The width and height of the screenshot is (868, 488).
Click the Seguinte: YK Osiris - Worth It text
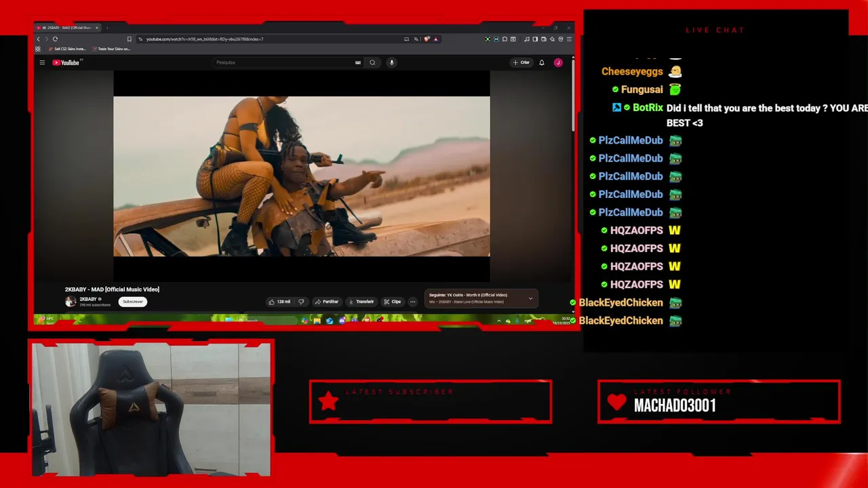(x=468, y=295)
